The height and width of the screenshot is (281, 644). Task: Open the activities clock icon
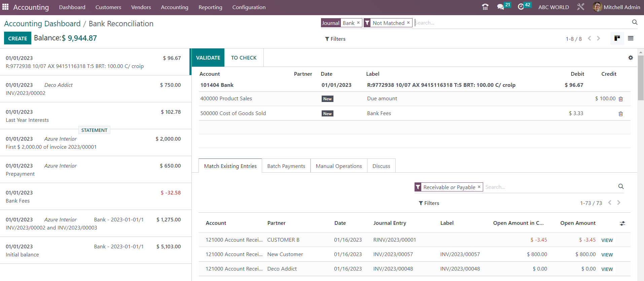[521, 7]
